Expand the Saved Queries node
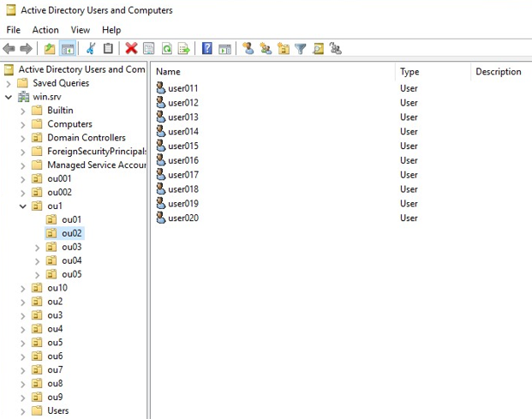Viewport: 532px width, 419px height. (9, 83)
